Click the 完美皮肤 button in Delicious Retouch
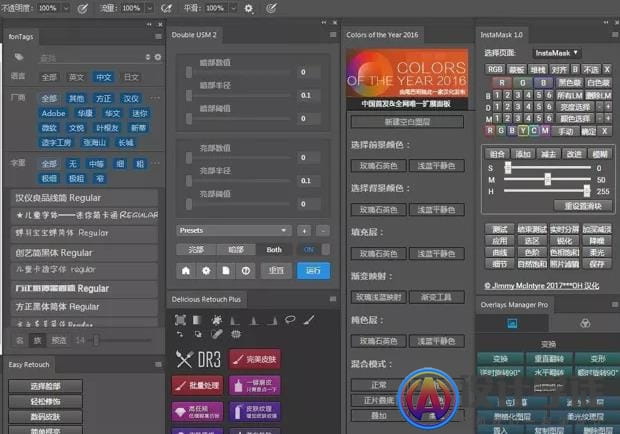Viewport: 620px width, 434px height. pos(255,359)
